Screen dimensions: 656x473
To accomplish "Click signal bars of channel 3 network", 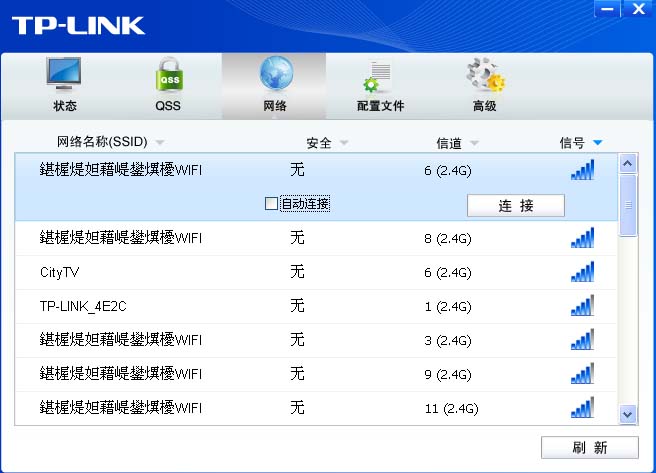I will point(582,339).
